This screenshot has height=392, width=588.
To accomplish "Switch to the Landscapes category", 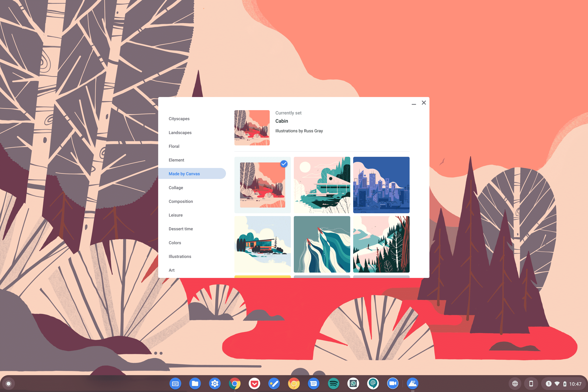I will [x=180, y=132].
